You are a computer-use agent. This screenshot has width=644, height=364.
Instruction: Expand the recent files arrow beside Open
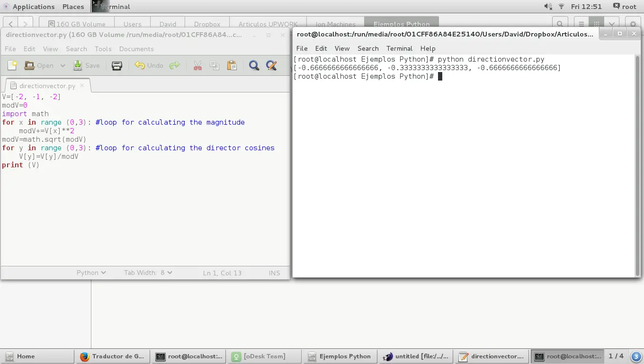[63, 65]
